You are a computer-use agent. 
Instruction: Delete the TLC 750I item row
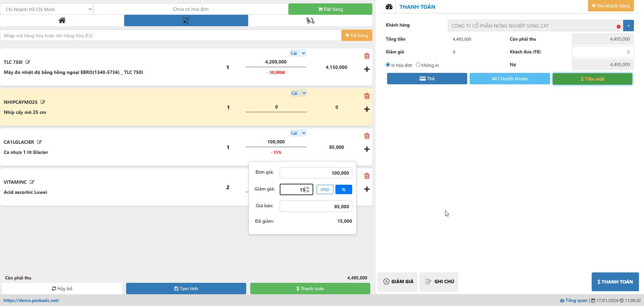pos(367,56)
